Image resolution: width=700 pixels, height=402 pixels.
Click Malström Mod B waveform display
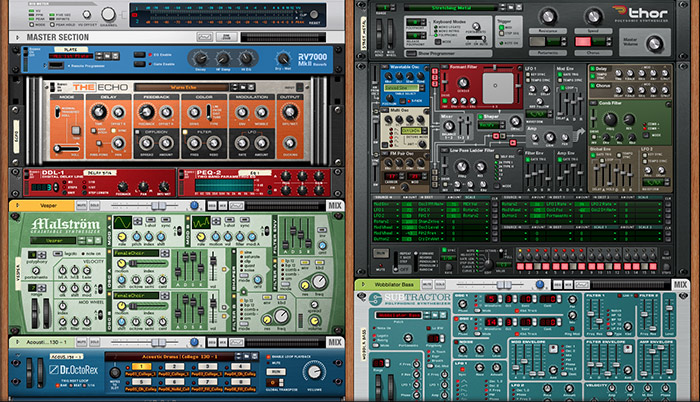pyautogui.click(x=201, y=222)
